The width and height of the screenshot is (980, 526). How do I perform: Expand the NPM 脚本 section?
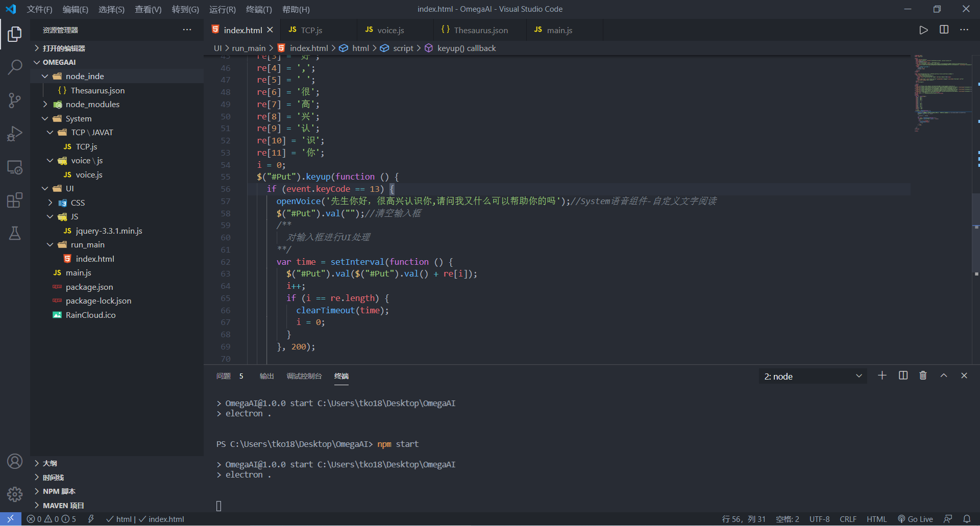(59, 491)
